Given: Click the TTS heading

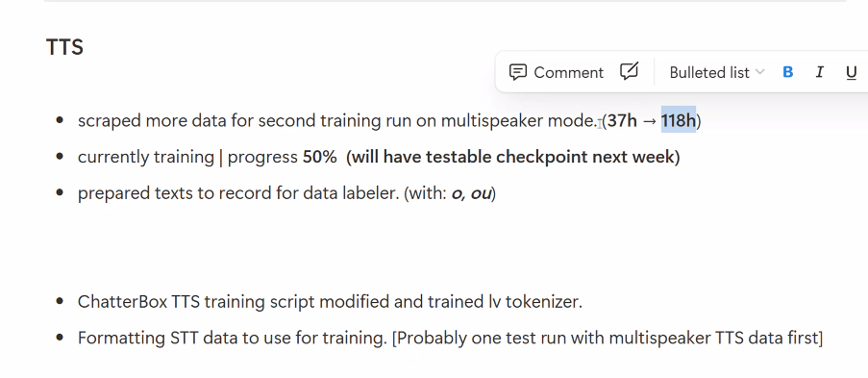Looking at the screenshot, I should click(64, 47).
